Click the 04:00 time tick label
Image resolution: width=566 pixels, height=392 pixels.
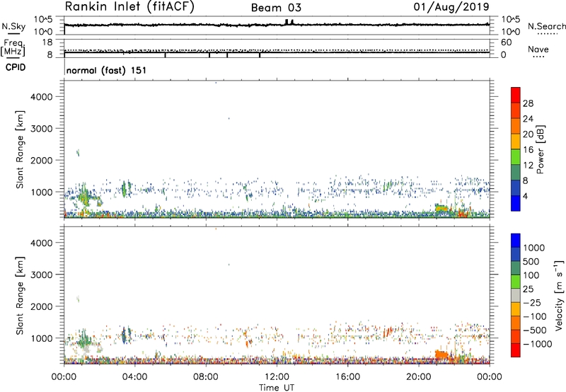click(134, 377)
